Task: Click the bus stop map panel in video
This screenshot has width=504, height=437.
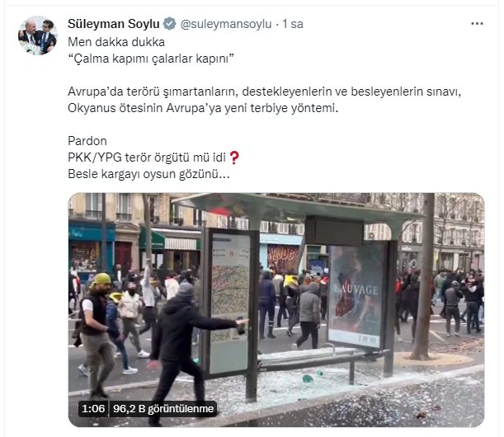Action: coord(230,302)
